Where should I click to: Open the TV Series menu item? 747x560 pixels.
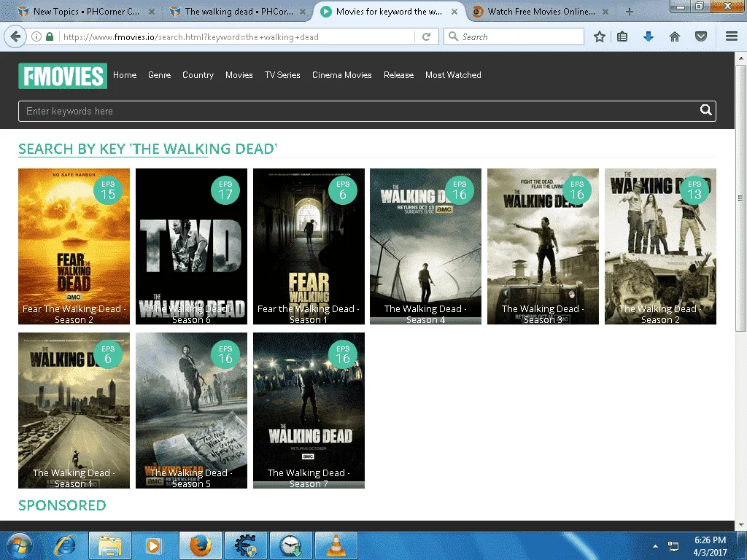coord(282,75)
